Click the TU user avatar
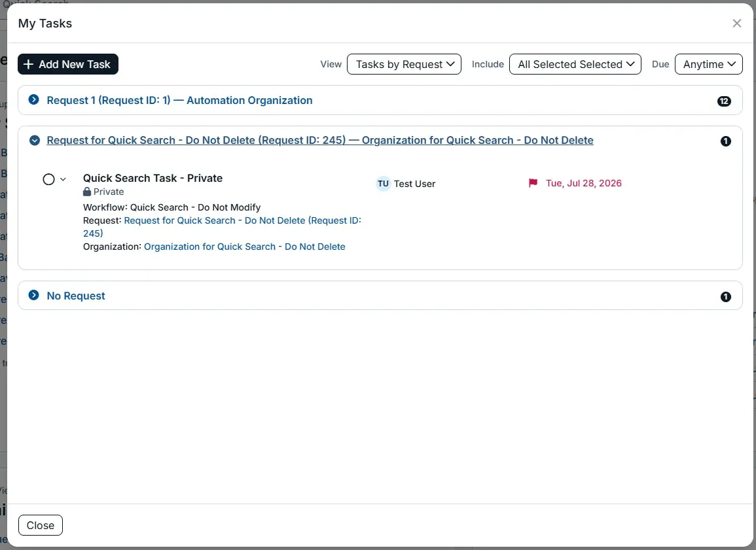 [x=384, y=184]
